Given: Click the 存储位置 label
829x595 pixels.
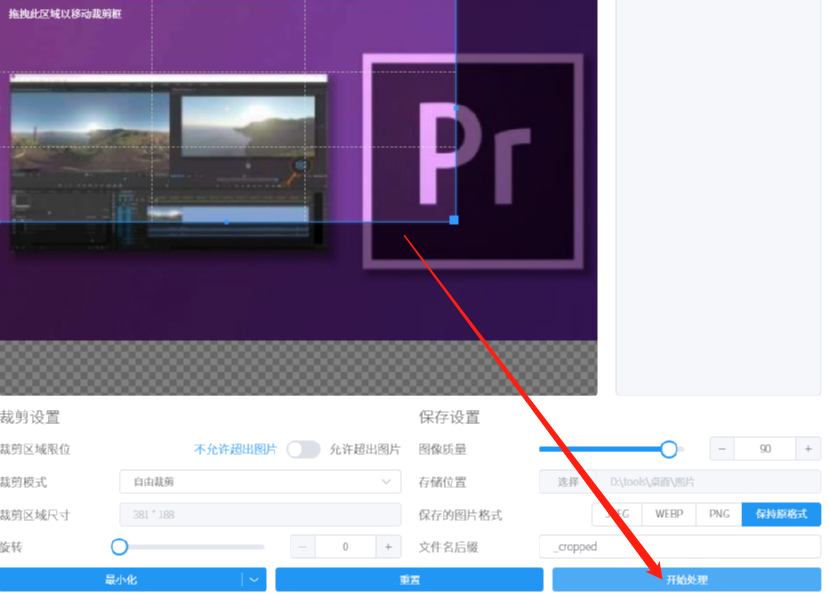Looking at the screenshot, I should click(x=443, y=482).
